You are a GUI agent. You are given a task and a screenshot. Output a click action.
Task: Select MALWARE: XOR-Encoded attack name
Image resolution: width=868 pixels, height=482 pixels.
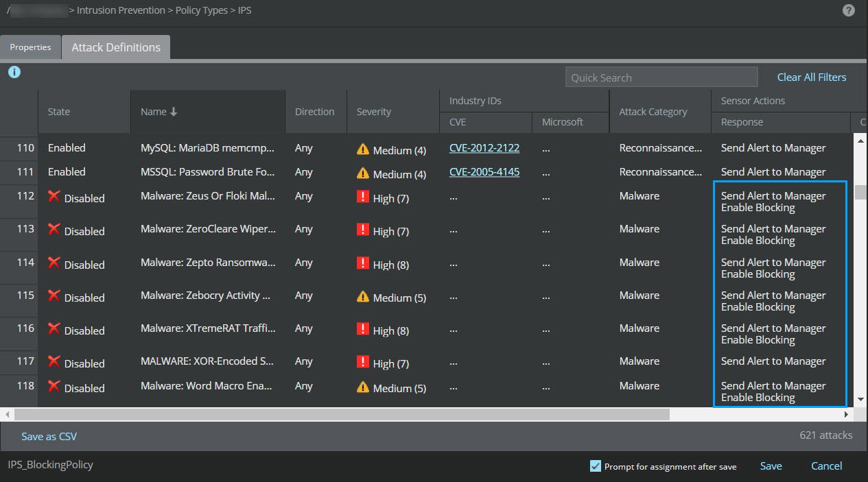click(x=208, y=361)
